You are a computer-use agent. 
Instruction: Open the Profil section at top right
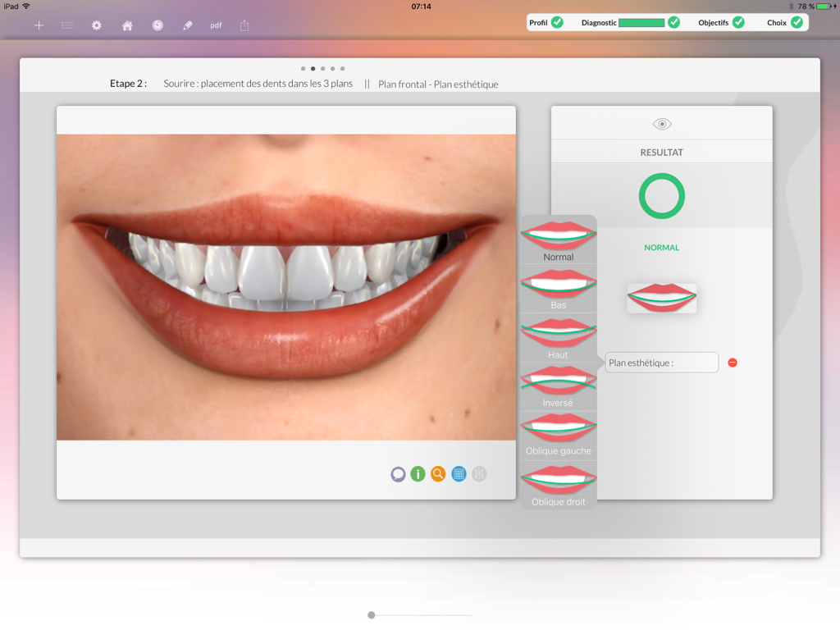click(540, 22)
